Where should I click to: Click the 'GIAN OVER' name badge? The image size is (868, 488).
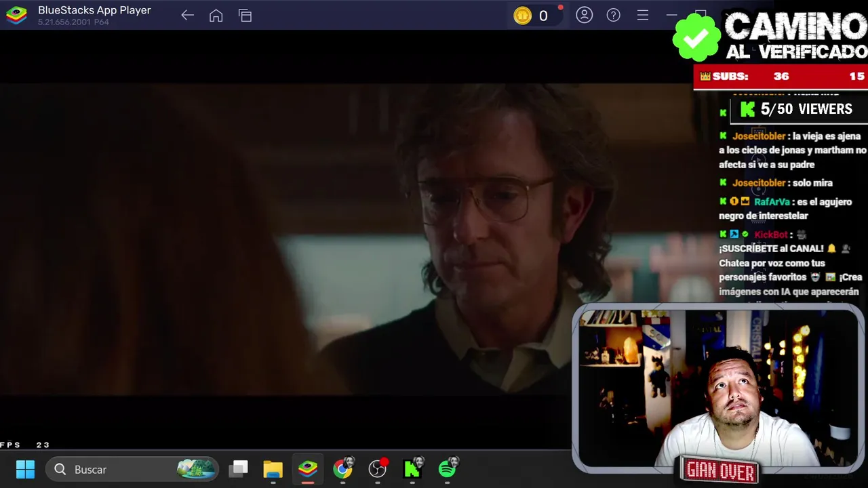click(x=720, y=470)
